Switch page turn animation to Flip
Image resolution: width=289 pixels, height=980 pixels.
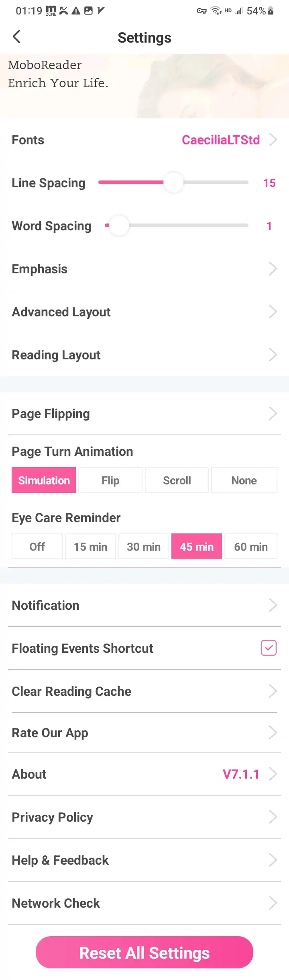[x=110, y=480]
